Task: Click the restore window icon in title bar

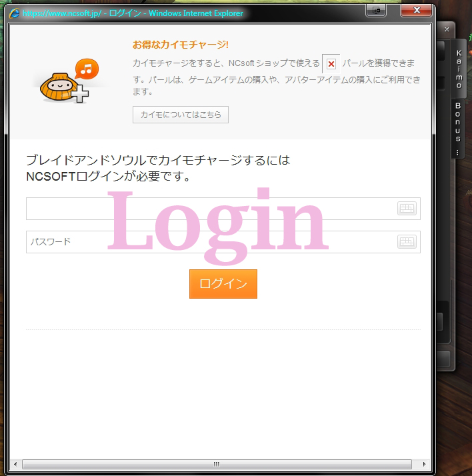Action: point(376,11)
